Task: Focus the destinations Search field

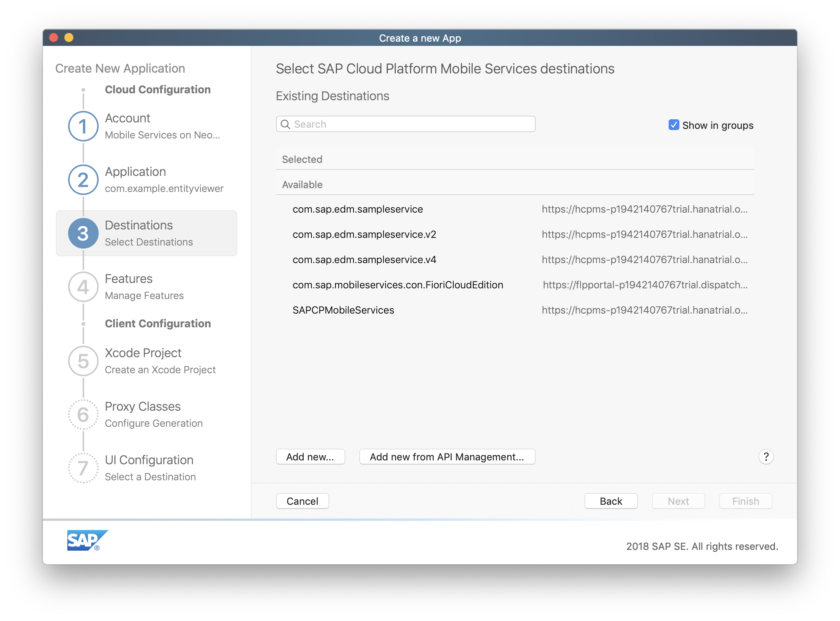Action: tap(405, 124)
